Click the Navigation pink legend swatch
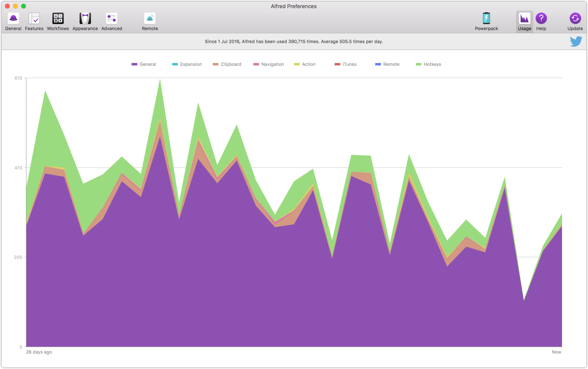The height and width of the screenshot is (369, 588). point(256,64)
